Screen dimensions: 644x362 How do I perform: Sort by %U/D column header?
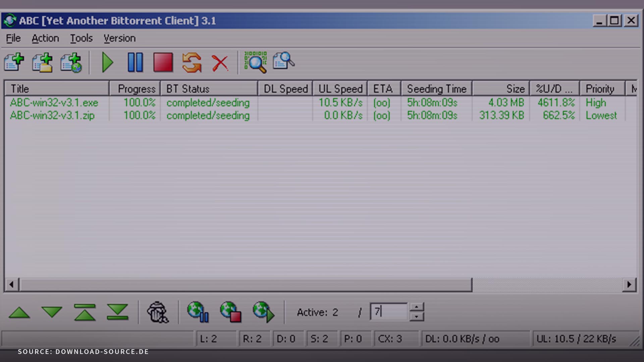point(555,88)
